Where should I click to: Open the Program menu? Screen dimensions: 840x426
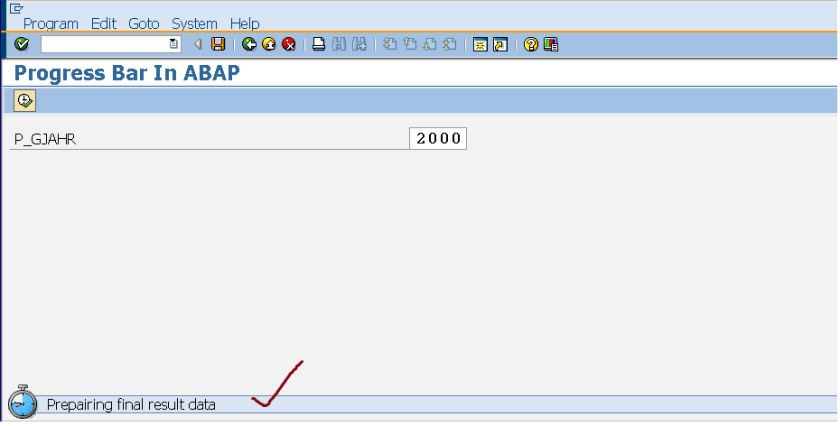coord(50,24)
